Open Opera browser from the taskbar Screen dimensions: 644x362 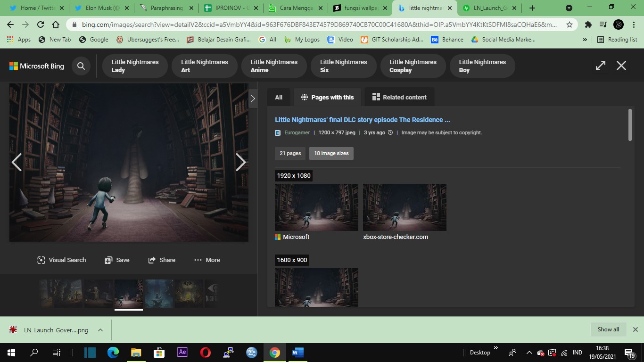pos(205,353)
